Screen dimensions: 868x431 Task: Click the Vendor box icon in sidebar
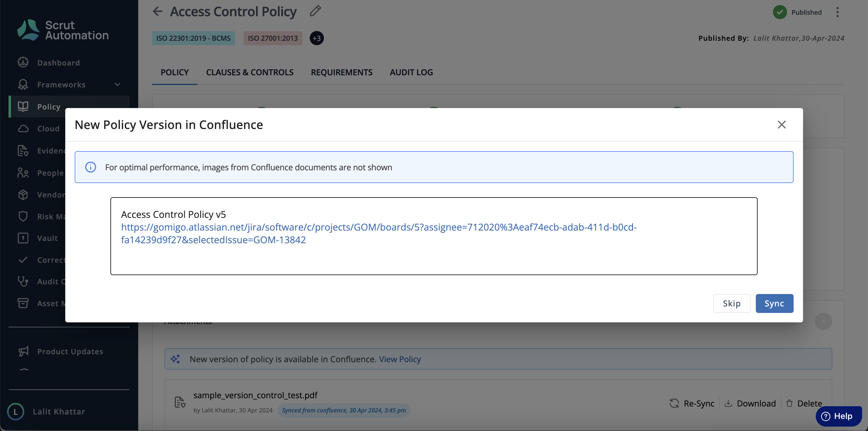coord(23,195)
